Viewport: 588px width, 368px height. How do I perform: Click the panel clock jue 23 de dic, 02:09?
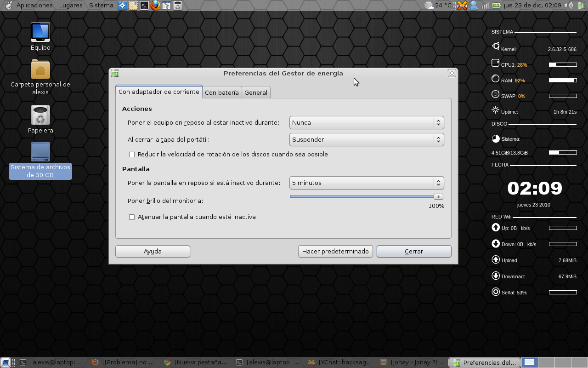pyautogui.click(x=532, y=6)
